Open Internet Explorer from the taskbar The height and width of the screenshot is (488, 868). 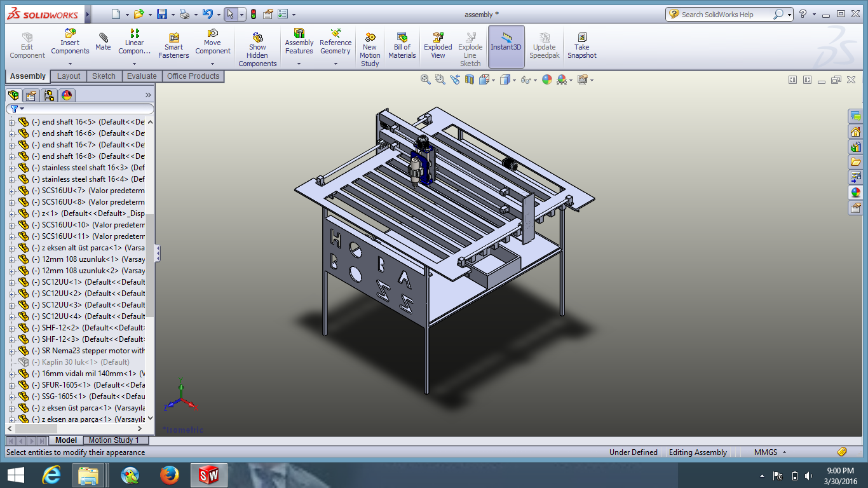coord(51,475)
